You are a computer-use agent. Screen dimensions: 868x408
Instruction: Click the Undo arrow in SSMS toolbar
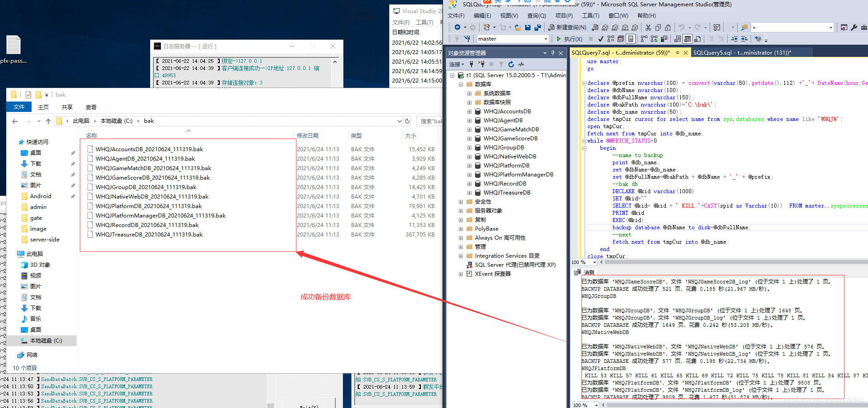[x=682, y=28]
